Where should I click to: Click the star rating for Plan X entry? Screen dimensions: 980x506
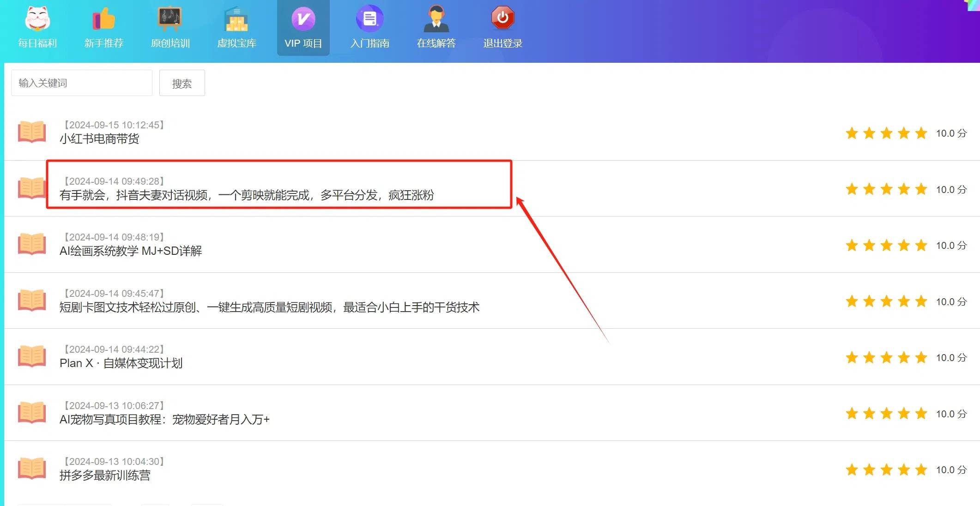click(x=886, y=358)
